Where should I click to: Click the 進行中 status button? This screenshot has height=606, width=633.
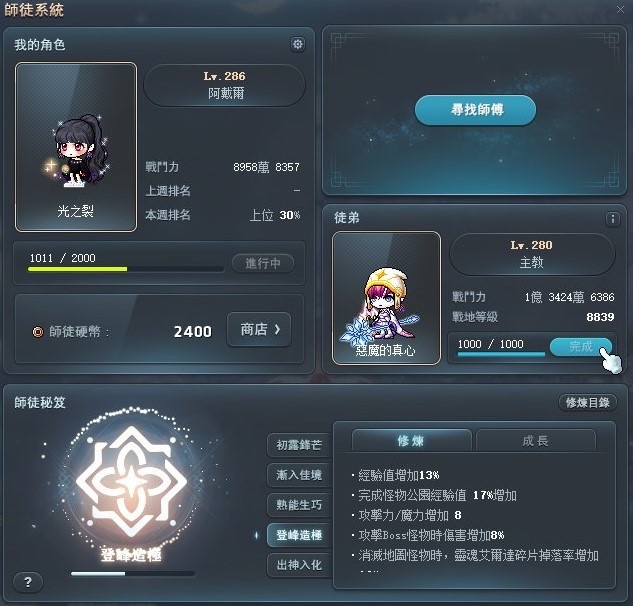click(263, 264)
